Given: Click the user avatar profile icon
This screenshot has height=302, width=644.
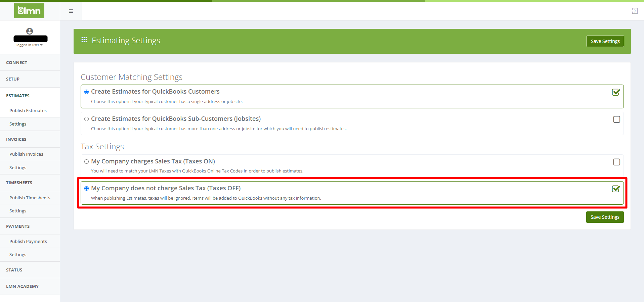Looking at the screenshot, I should [x=30, y=31].
